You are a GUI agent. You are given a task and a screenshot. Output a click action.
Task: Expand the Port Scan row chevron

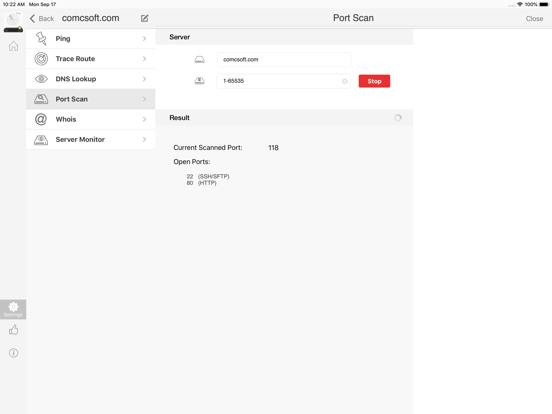[x=144, y=99]
